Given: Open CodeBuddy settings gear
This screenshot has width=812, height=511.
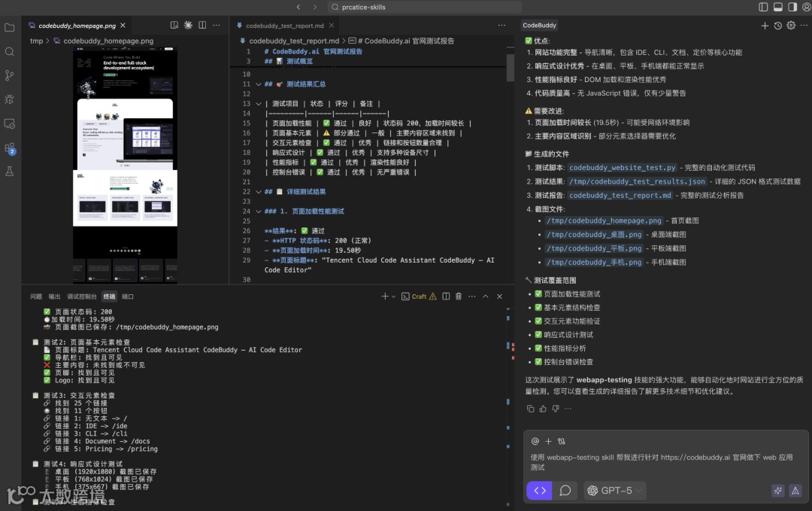Looking at the screenshot, I should (x=791, y=26).
